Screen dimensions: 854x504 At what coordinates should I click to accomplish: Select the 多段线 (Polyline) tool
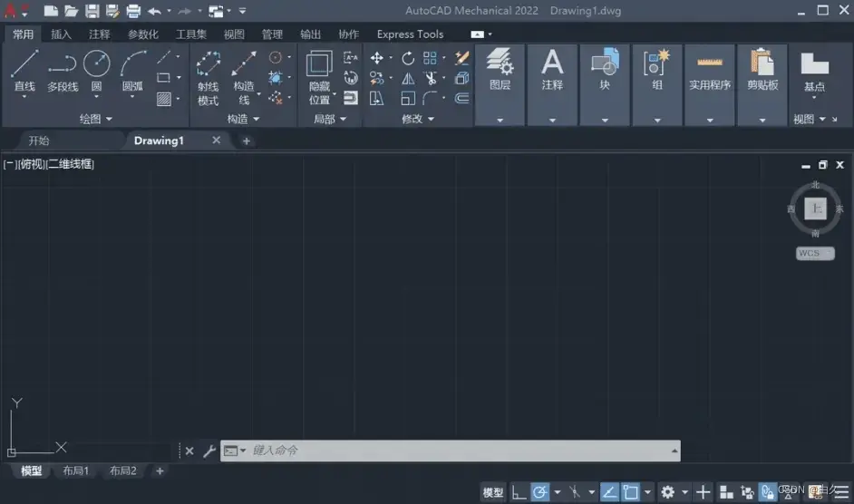coord(62,72)
